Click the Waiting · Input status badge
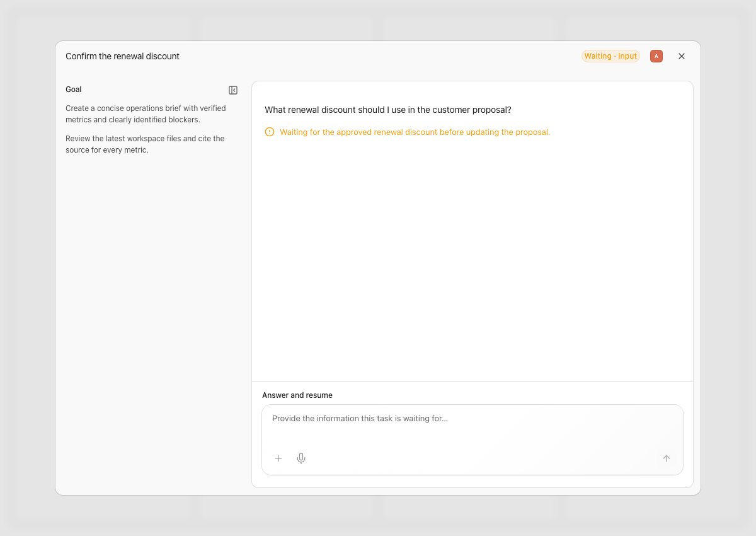The height and width of the screenshot is (536, 756). (610, 56)
